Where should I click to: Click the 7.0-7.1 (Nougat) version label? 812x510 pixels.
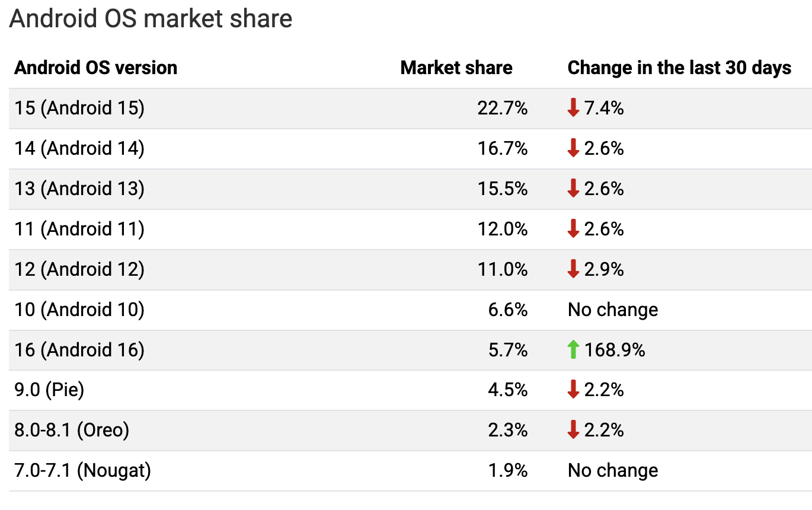[x=82, y=471]
